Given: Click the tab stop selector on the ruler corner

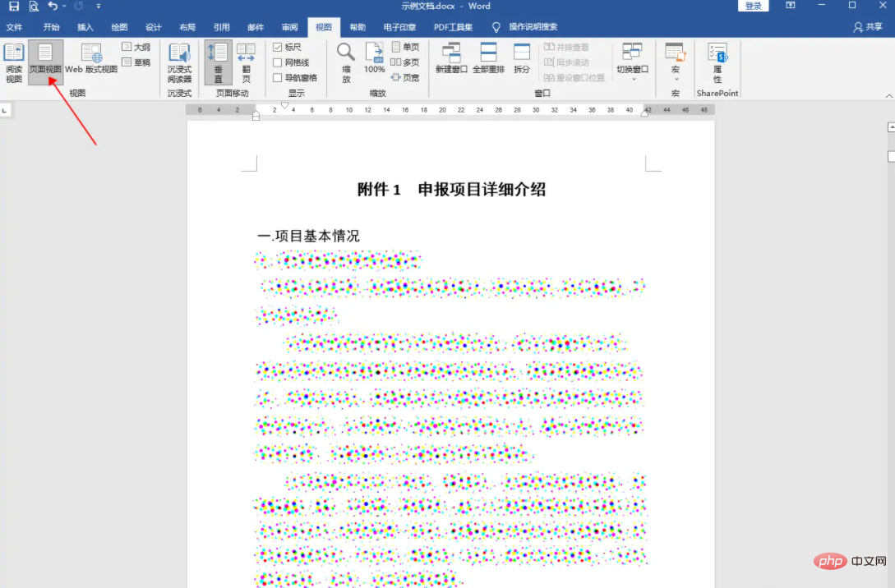Looking at the screenshot, I should click(x=5, y=110).
